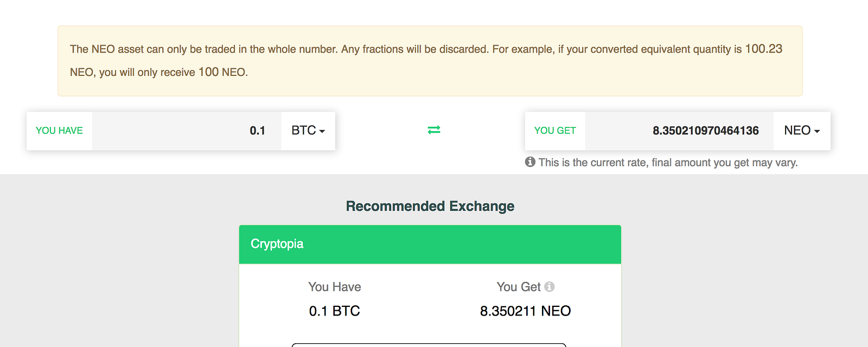
Task: Click the green YOU HAVE label
Action: (x=59, y=131)
